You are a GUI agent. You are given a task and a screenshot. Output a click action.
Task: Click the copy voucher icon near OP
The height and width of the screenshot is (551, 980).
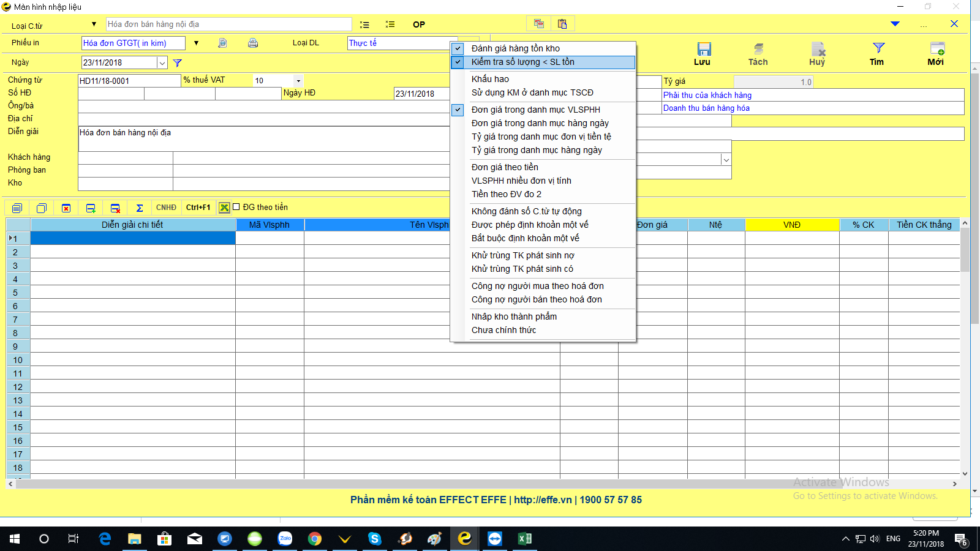pos(539,24)
